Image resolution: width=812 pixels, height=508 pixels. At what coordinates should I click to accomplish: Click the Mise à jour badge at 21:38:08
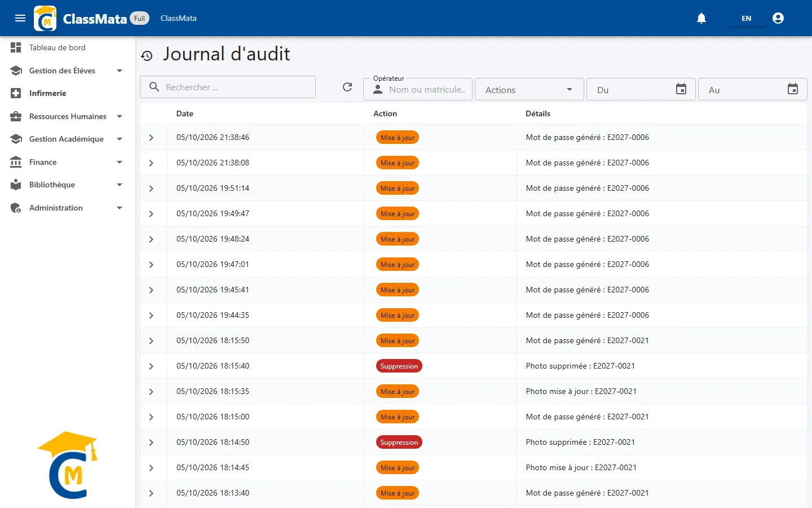click(x=398, y=163)
